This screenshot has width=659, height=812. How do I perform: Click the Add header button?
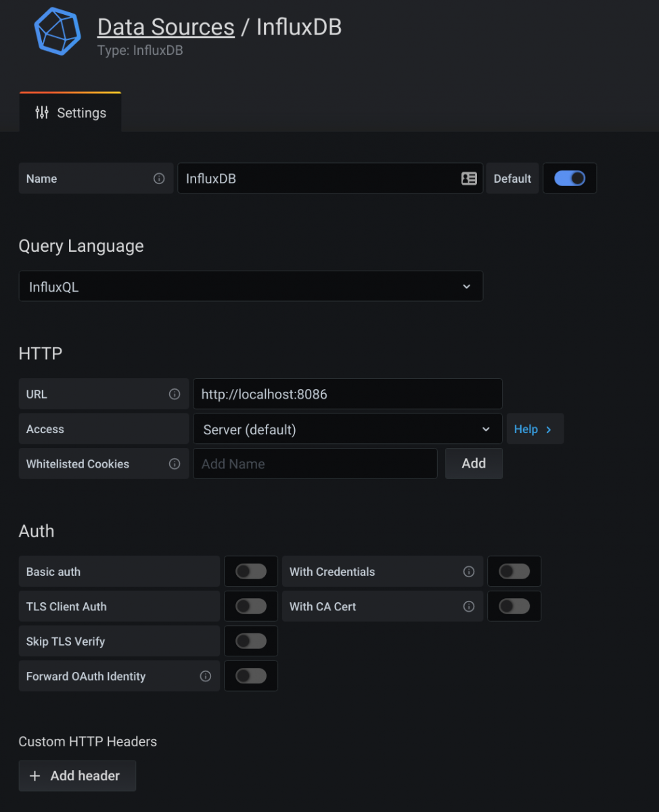coord(77,775)
